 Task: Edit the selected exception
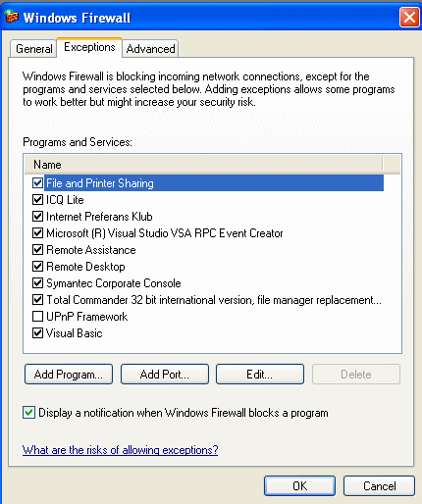coord(260,375)
